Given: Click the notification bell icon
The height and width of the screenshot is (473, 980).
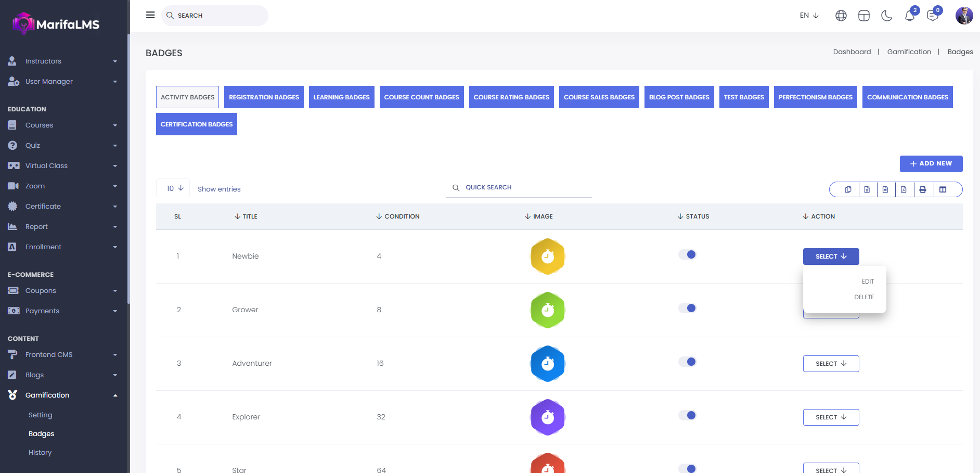Looking at the screenshot, I should pyautogui.click(x=909, y=16).
